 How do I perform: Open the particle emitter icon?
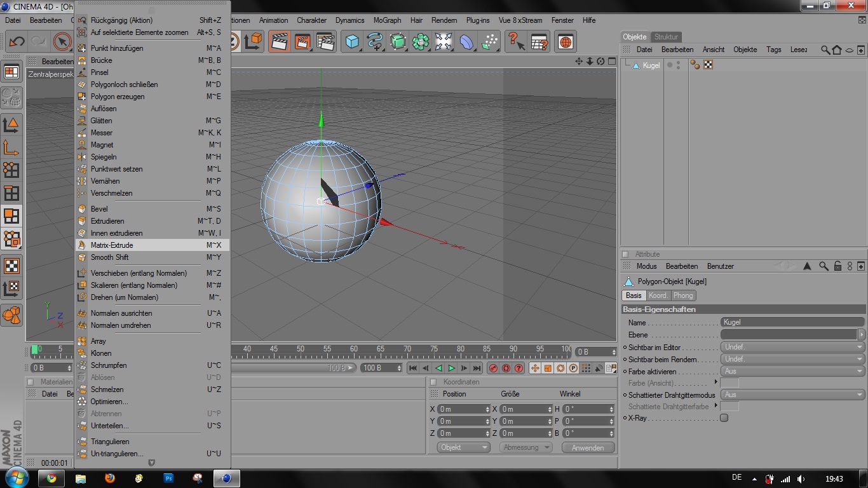(489, 42)
